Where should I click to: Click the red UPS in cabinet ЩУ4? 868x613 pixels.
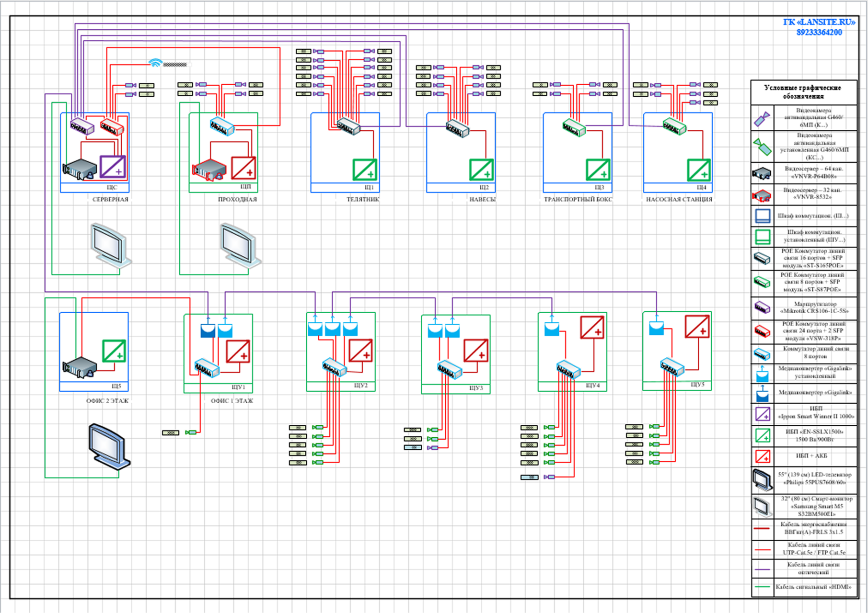coord(592,328)
